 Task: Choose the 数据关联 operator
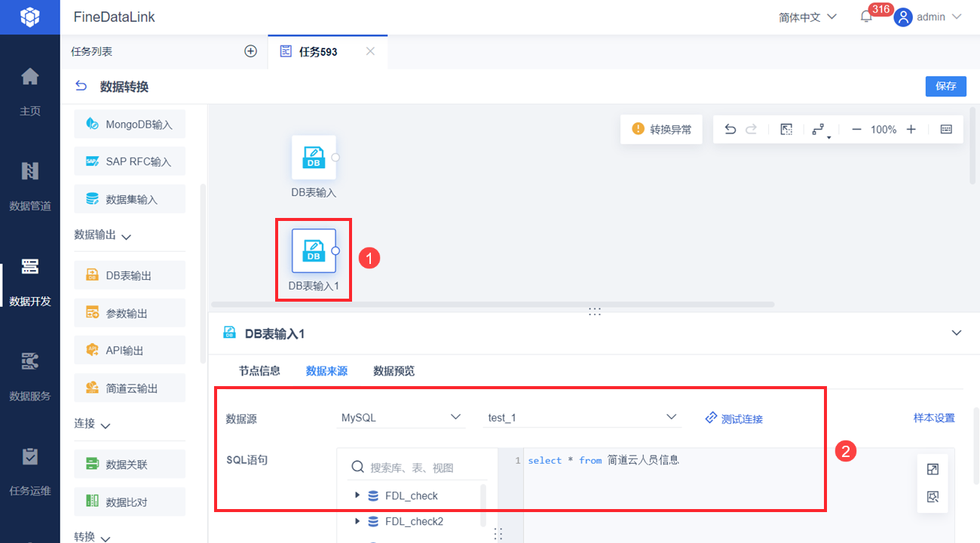pyautogui.click(x=130, y=465)
